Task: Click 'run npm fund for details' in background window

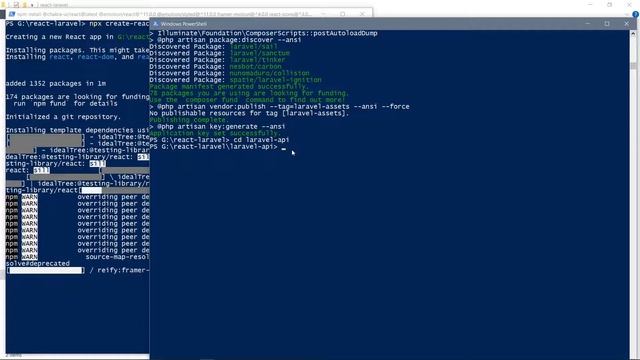Action: point(65,104)
